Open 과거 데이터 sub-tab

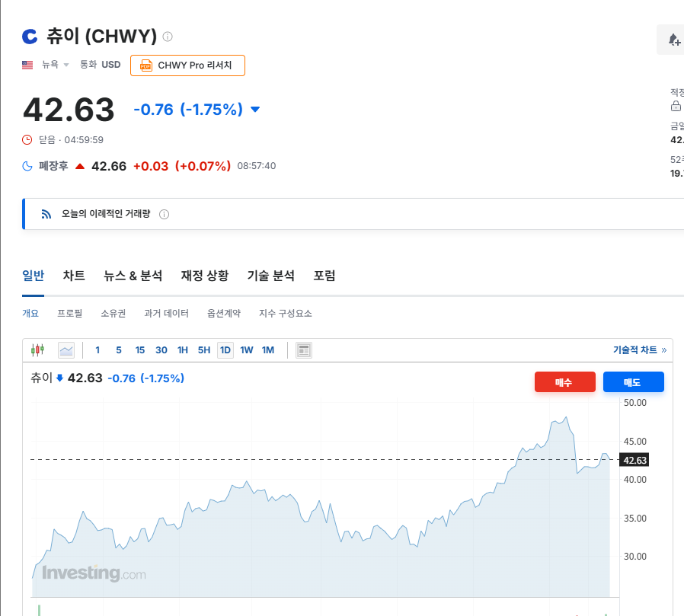click(x=166, y=314)
